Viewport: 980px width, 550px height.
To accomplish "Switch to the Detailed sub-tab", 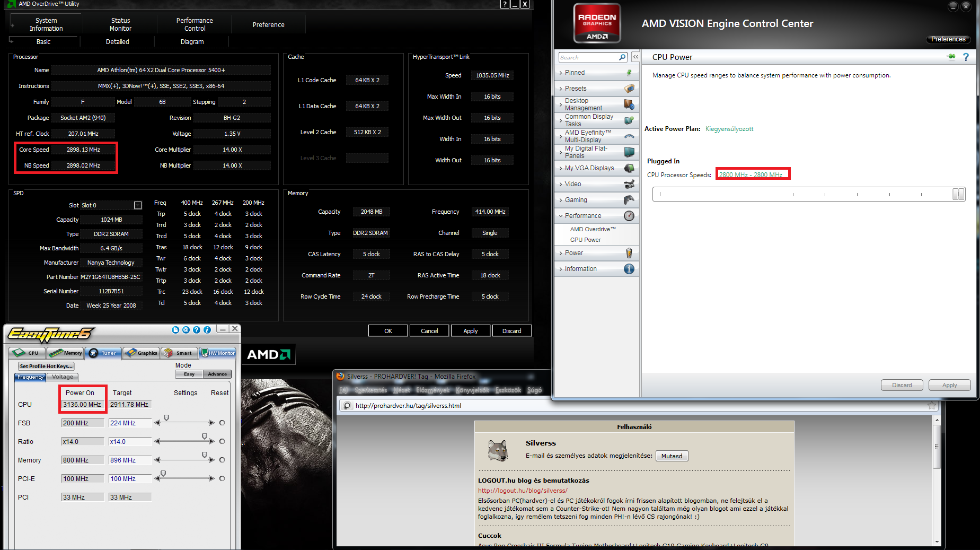I will (x=118, y=41).
